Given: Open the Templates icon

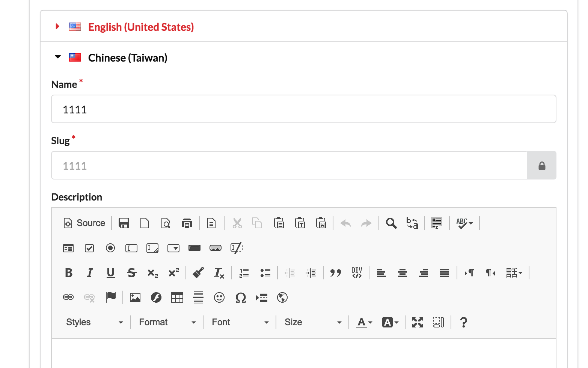Looking at the screenshot, I should [211, 223].
